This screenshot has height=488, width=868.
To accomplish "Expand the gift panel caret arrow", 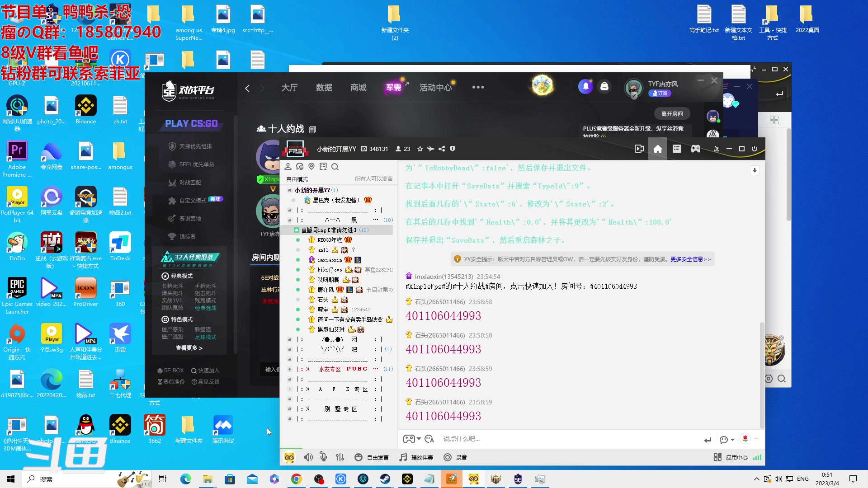I will pos(756,439).
